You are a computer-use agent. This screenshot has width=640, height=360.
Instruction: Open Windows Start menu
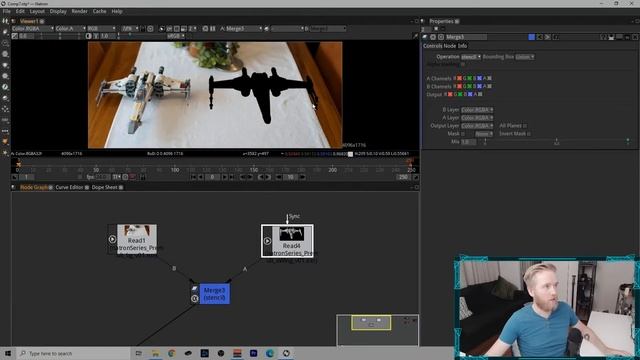pyautogui.click(x=7, y=353)
